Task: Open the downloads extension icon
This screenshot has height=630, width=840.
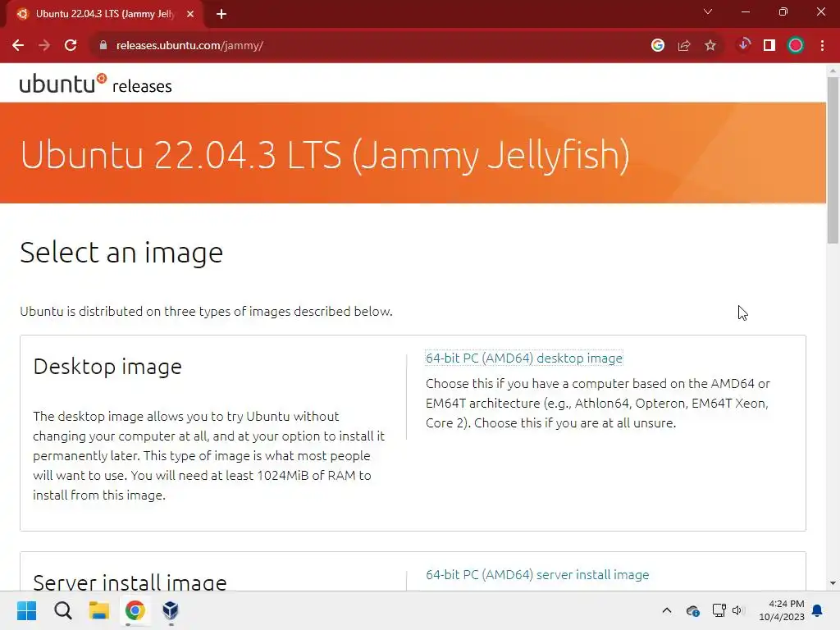Action: click(x=743, y=45)
